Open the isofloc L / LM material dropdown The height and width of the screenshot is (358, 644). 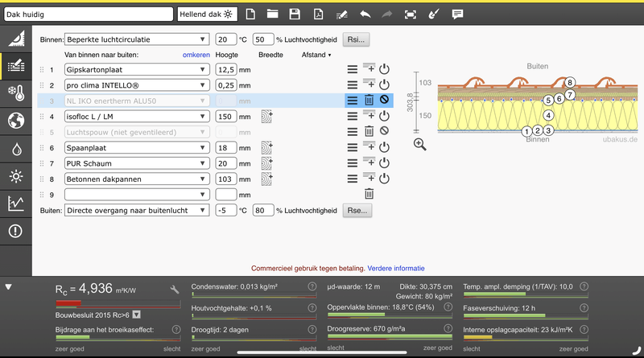tap(137, 116)
